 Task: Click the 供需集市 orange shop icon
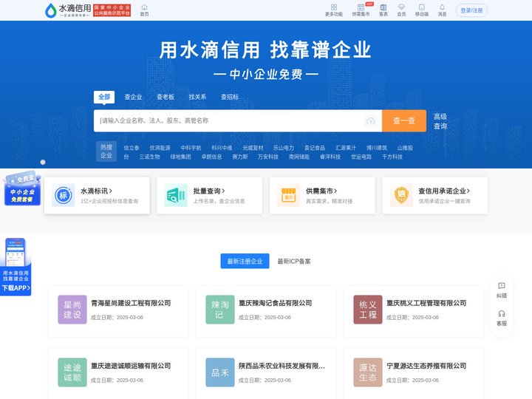[x=288, y=195]
